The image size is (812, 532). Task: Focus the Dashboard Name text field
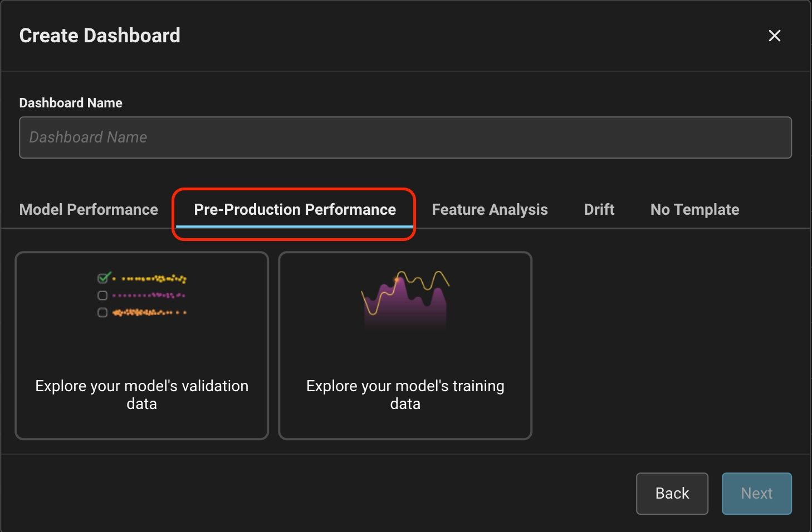pyautogui.click(x=405, y=137)
